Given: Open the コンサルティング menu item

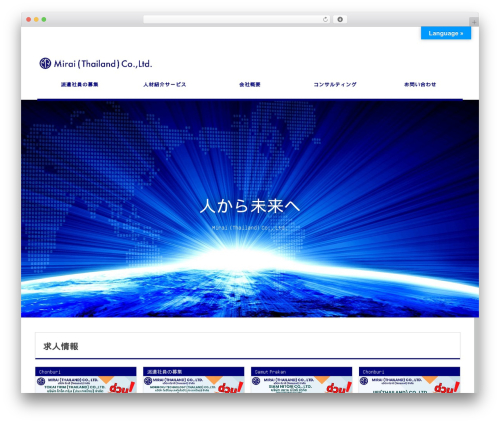Looking at the screenshot, I should (x=335, y=84).
